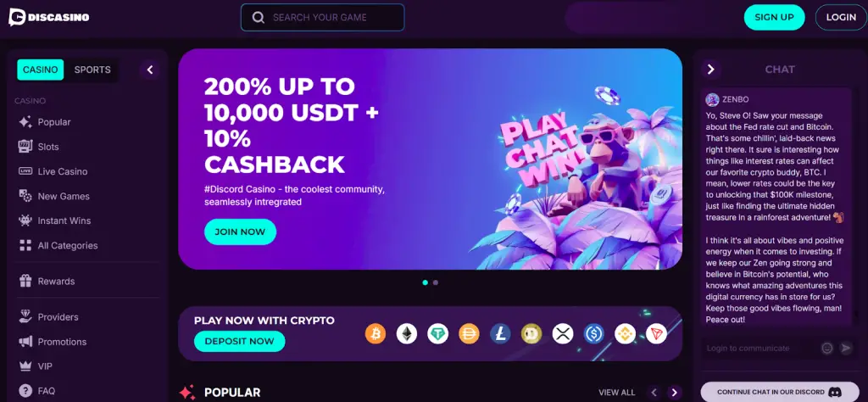Switch to the Sports toggle
The height and width of the screenshot is (402, 868).
coord(92,70)
